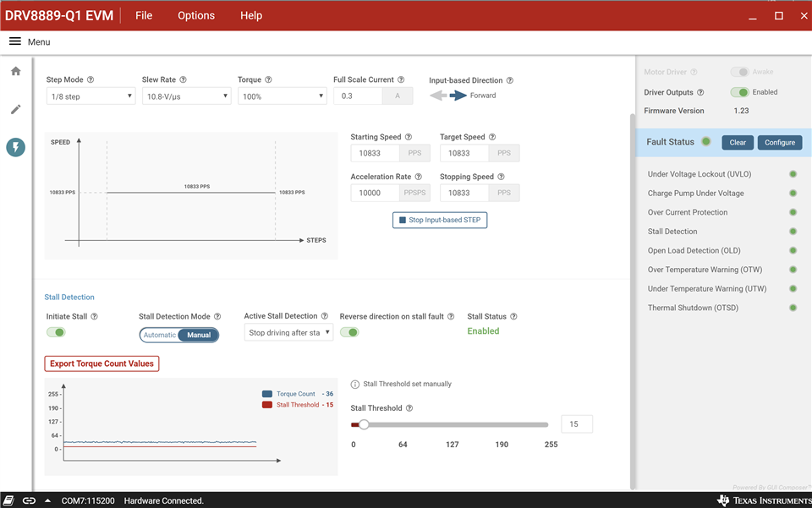Click the main panel vertical scrollbar
Image resolution: width=812 pixels, height=508 pixels.
[x=633, y=301]
